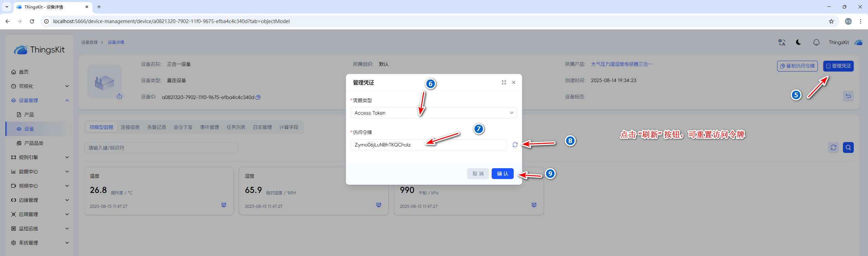
Task: Click the blue search button
Action: 848,147
